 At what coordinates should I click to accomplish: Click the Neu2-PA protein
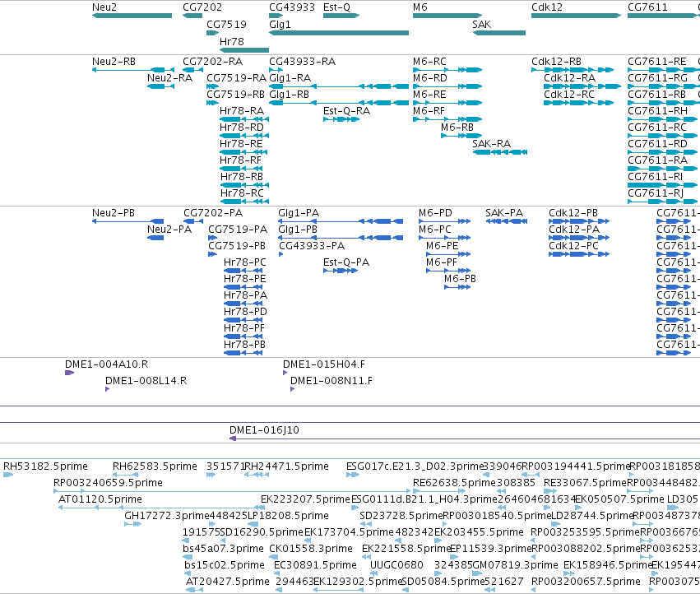pos(155,238)
